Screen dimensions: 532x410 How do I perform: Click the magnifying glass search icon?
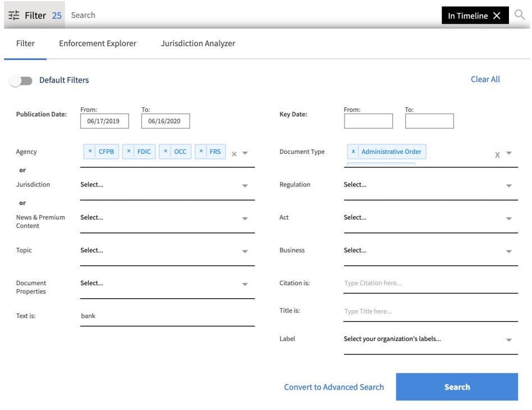tap(519, 15)
